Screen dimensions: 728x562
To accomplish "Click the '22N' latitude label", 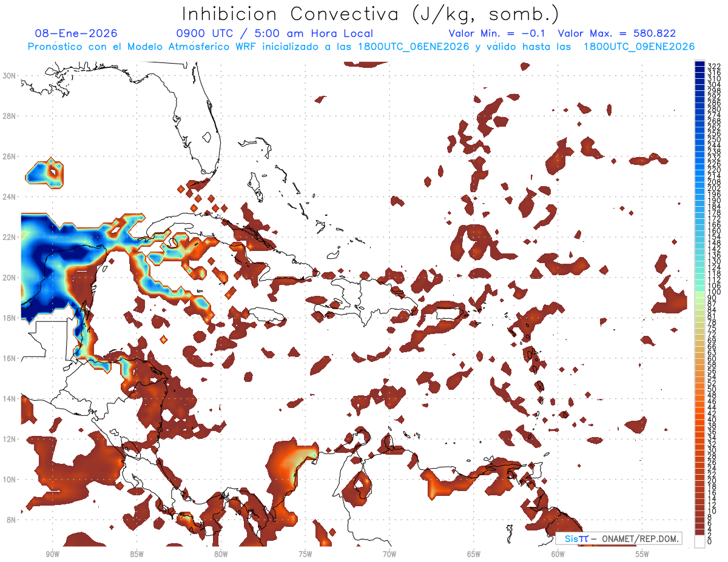I will (x=8, y=237).
